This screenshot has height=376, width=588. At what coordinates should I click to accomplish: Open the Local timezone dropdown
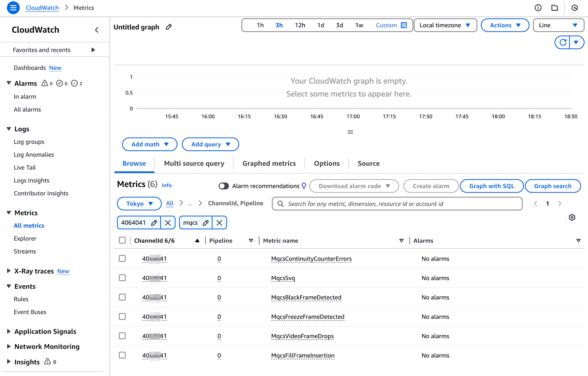(445, 25)
